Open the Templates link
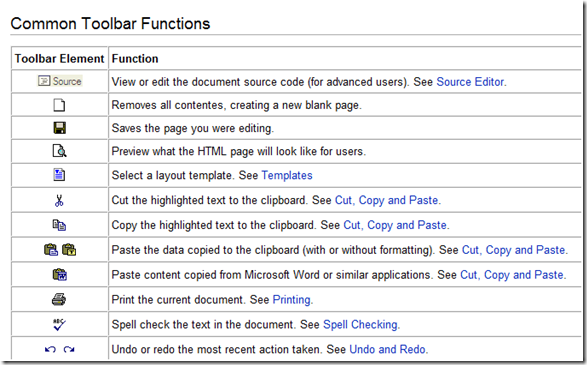Screen dimensions: 587x365 coord(287,175)
